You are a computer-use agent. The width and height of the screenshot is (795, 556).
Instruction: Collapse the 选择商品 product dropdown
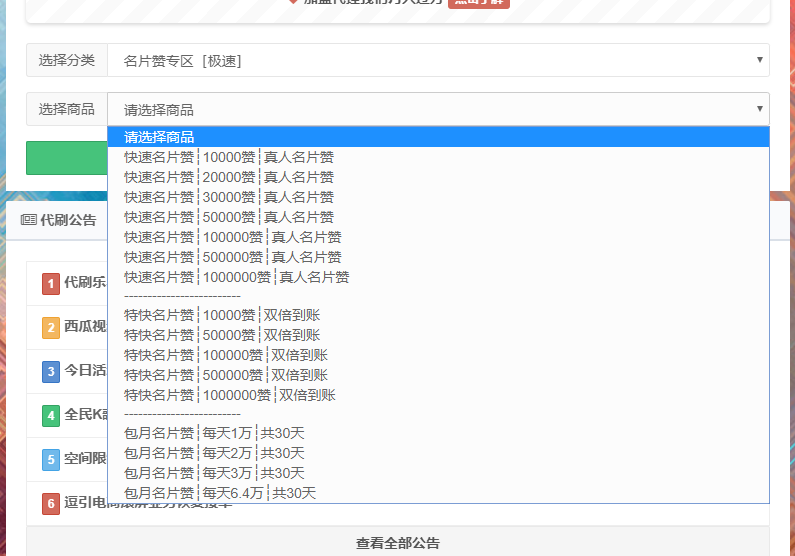click(x=438, y=109)
